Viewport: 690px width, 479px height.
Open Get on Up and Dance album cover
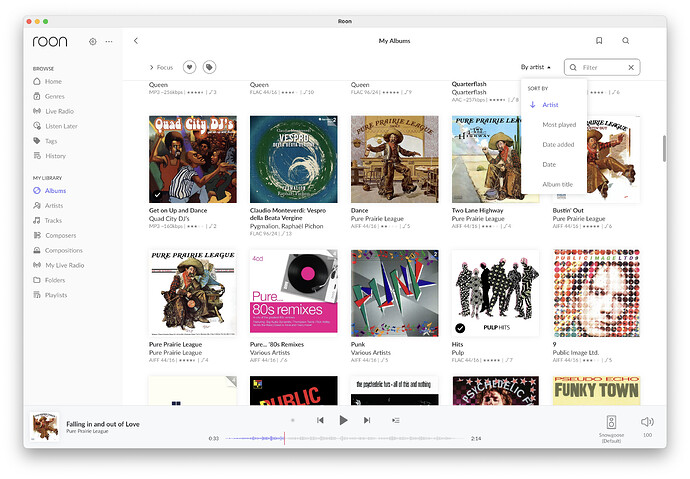pyautogui.click(x=193, y=159)
